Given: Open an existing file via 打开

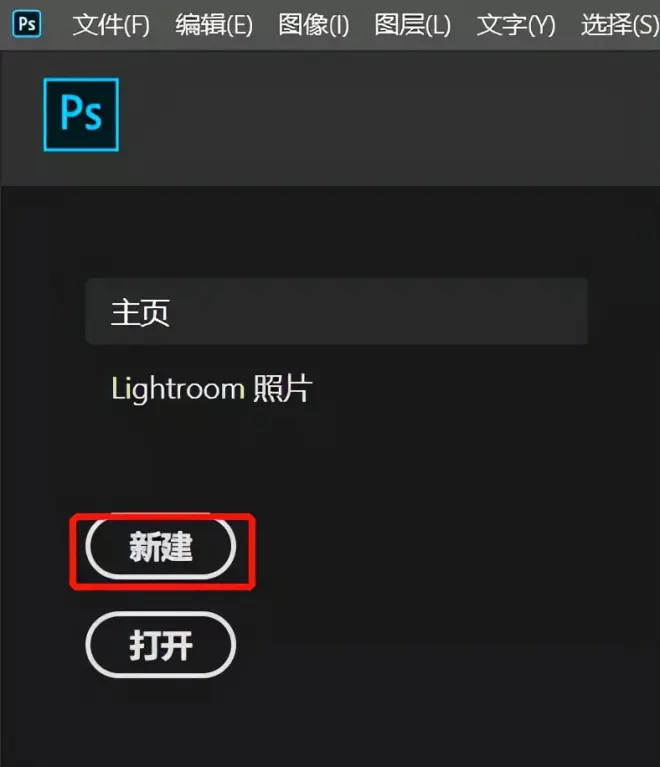Looking at the screenshot, I should [161, 645].
